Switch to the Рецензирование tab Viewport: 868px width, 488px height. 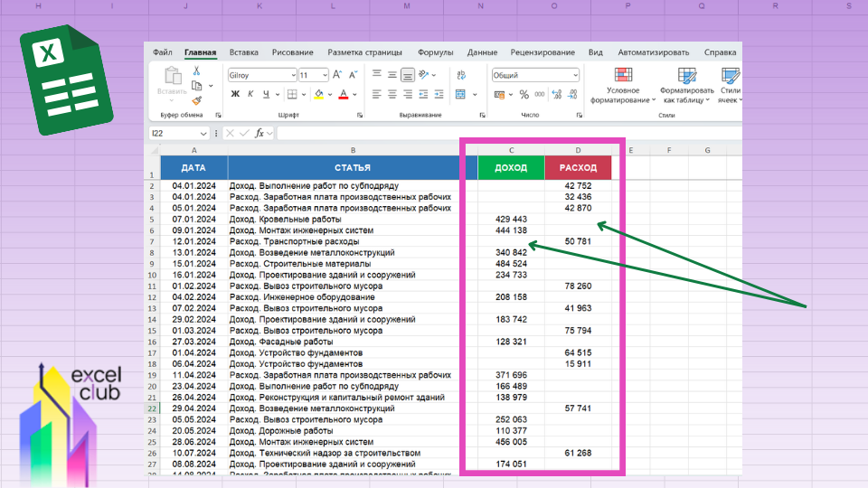pos(542,52)
